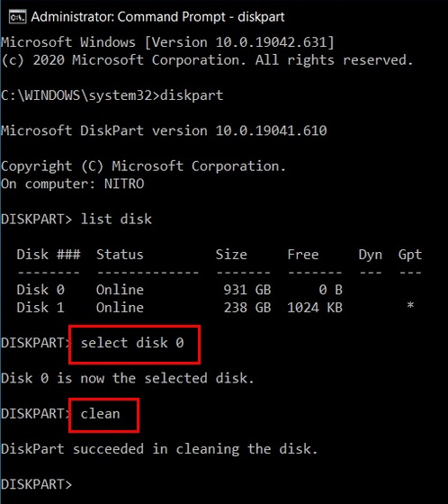Click the 'list disk' command text
Image resolution: width=448 pixels, height=504 pixels.
[116, 220]
